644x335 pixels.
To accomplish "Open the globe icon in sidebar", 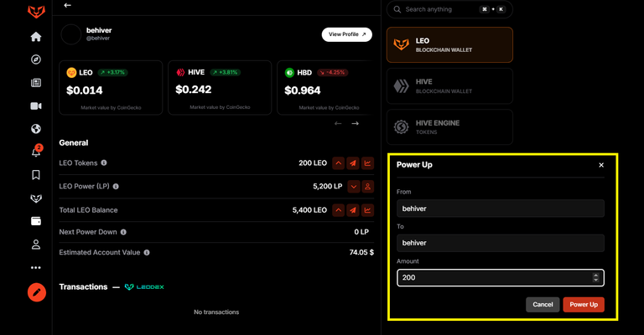I will tap(36, 129).
